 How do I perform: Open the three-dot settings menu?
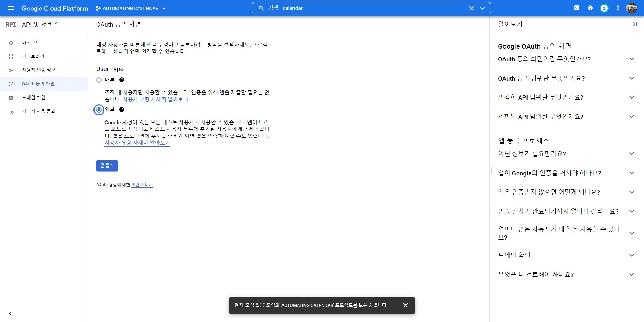pyautogui.click(x=618, y=8)
